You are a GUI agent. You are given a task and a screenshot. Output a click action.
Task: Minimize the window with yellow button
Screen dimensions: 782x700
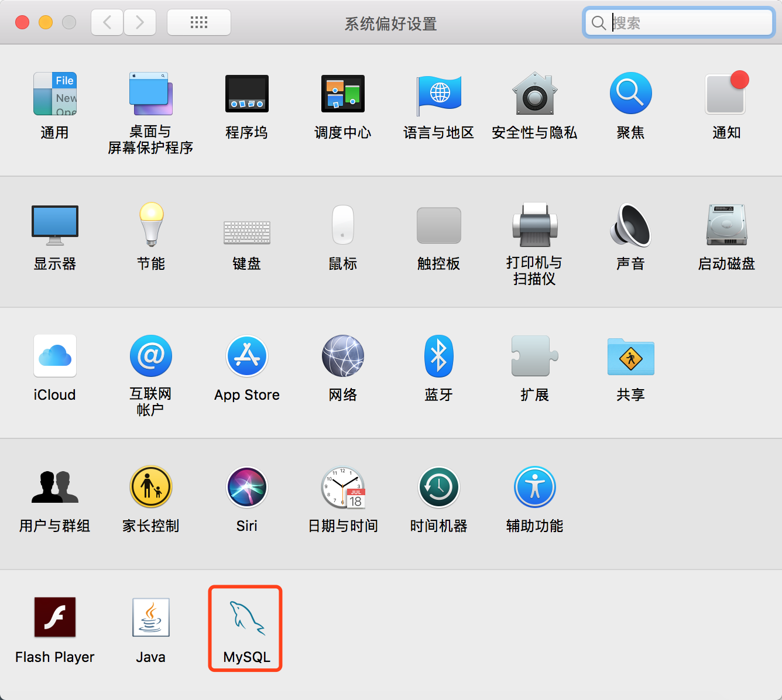coord(46,22)
